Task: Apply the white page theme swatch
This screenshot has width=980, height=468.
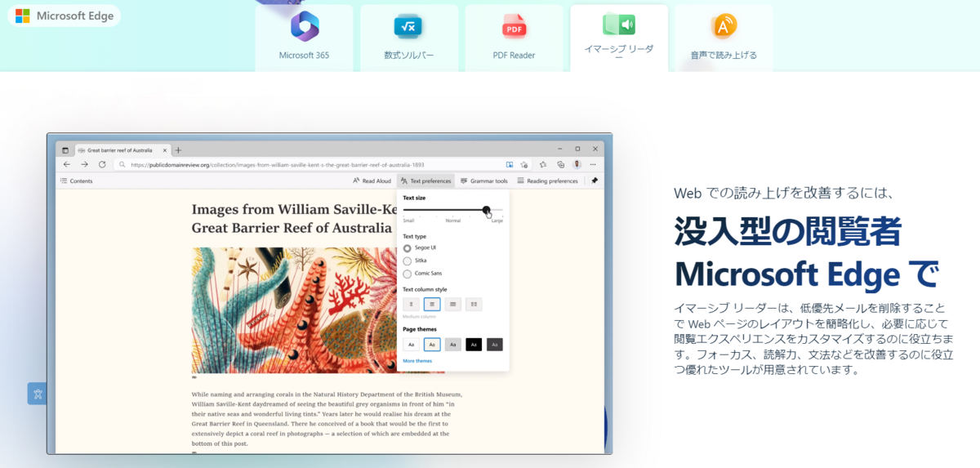Action: coord(411,345)
